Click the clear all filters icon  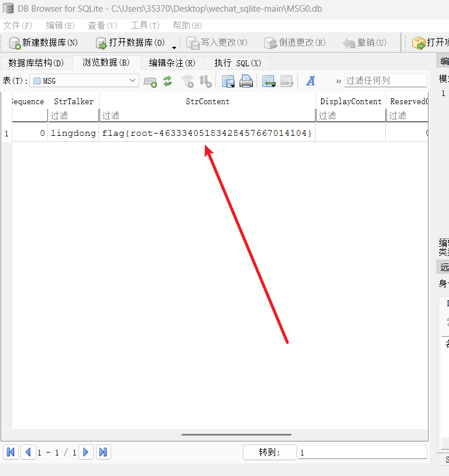click(187, 81)
